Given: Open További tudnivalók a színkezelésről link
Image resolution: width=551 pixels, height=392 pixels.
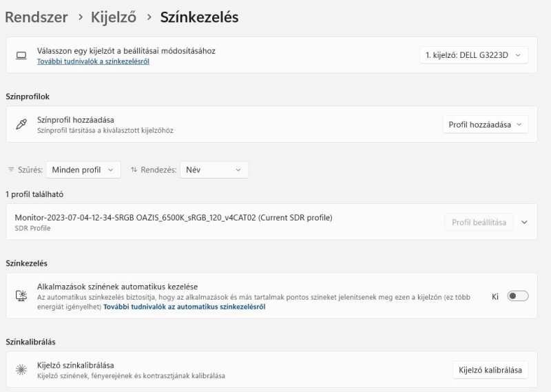Looking at the screenshot, I should click(93, 61).
